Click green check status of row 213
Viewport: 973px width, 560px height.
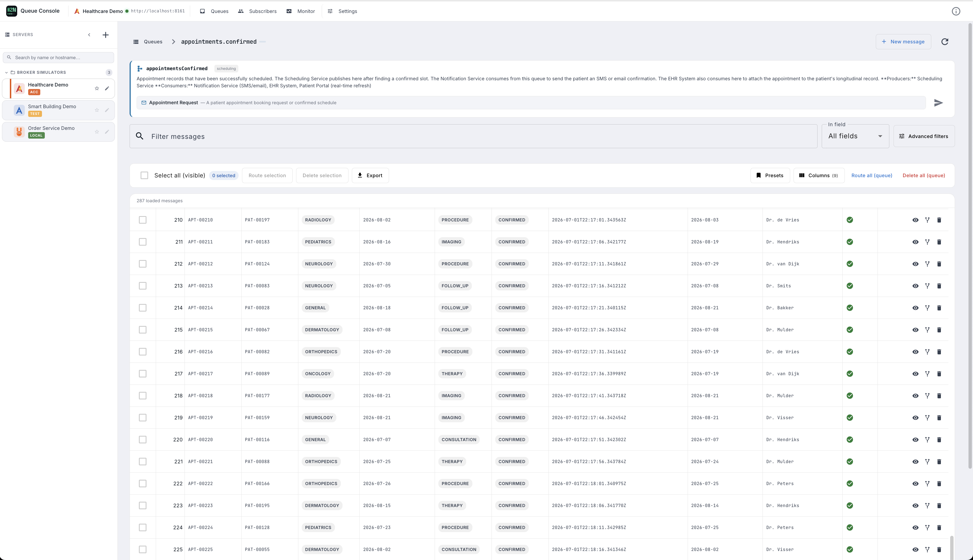[x=850, y=286]
